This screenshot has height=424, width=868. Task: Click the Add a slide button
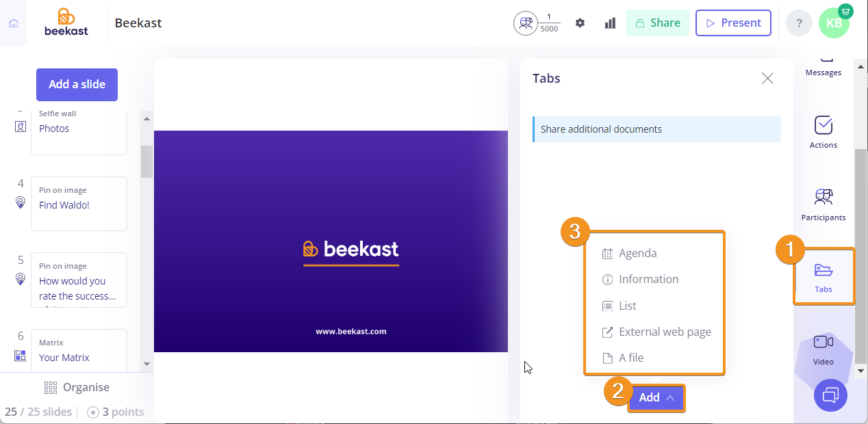(77, 85)
